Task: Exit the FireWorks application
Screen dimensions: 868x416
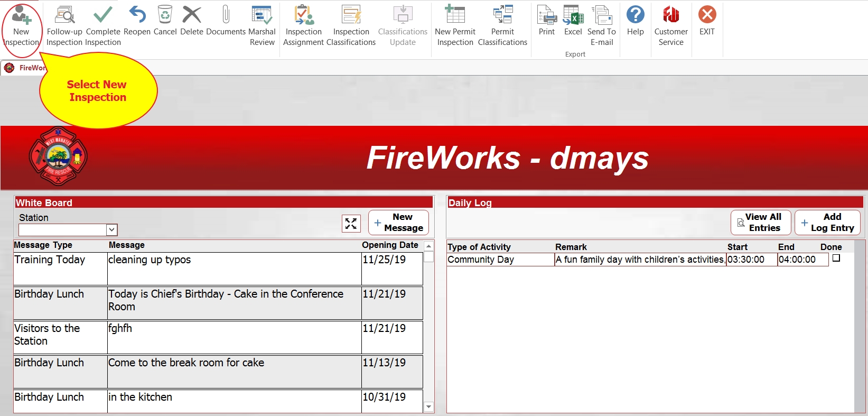Action: (707, 21)
